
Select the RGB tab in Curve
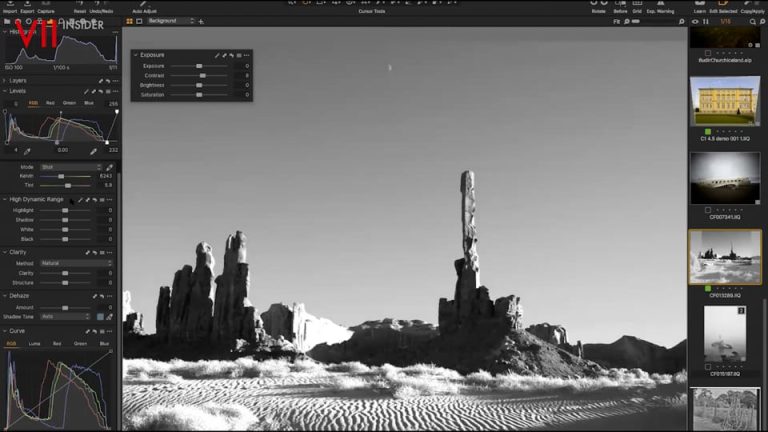(11, 344)
